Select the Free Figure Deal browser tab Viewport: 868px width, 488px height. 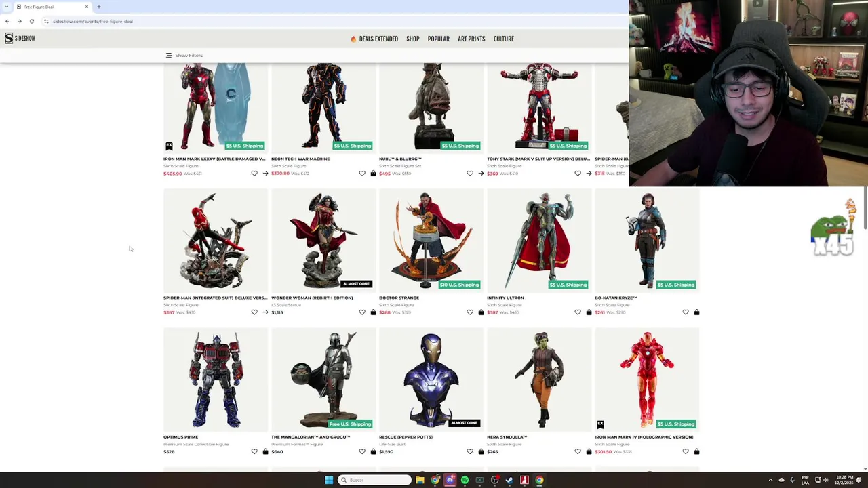click(53, 7)
